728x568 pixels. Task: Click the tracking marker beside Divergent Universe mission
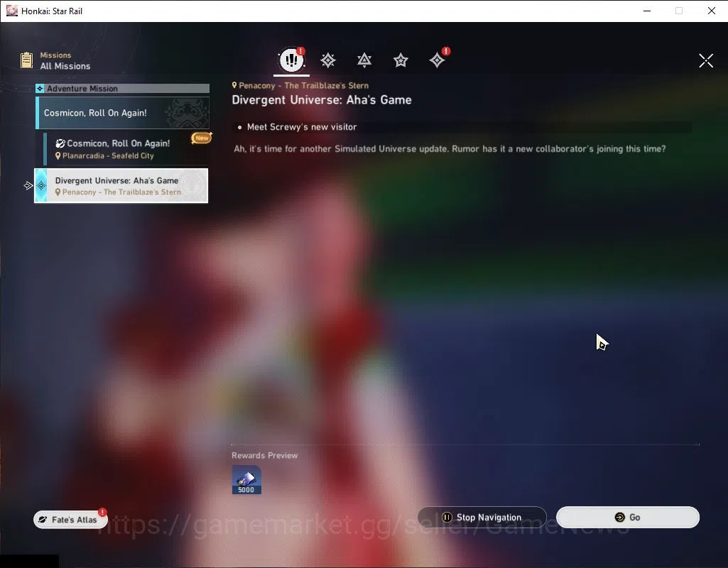28,185
